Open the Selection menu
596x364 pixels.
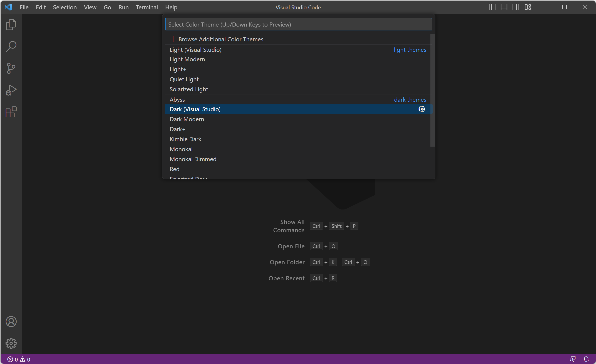[x=65, y=7]
